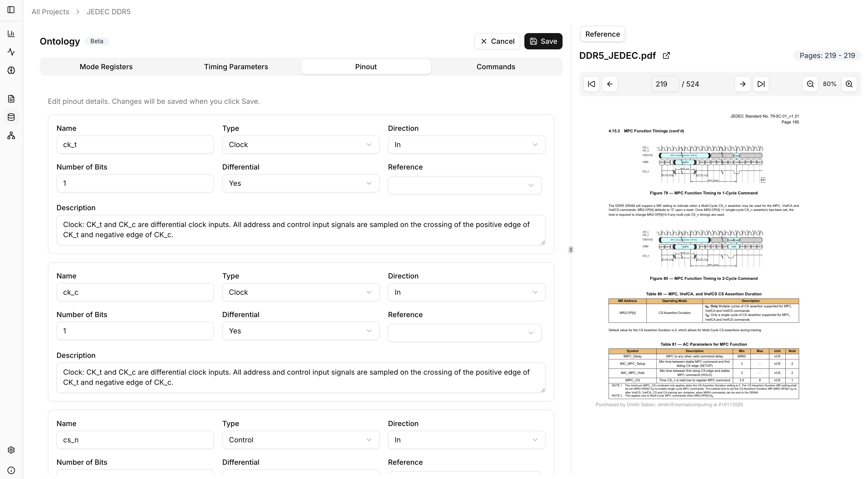Open DDR5_JEDEC.pdf in external viewer
868x479 pixels.
[x=666, y=55]
